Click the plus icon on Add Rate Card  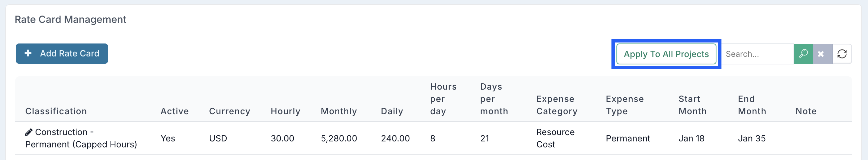pyautogui.click(x=28, y=53)
